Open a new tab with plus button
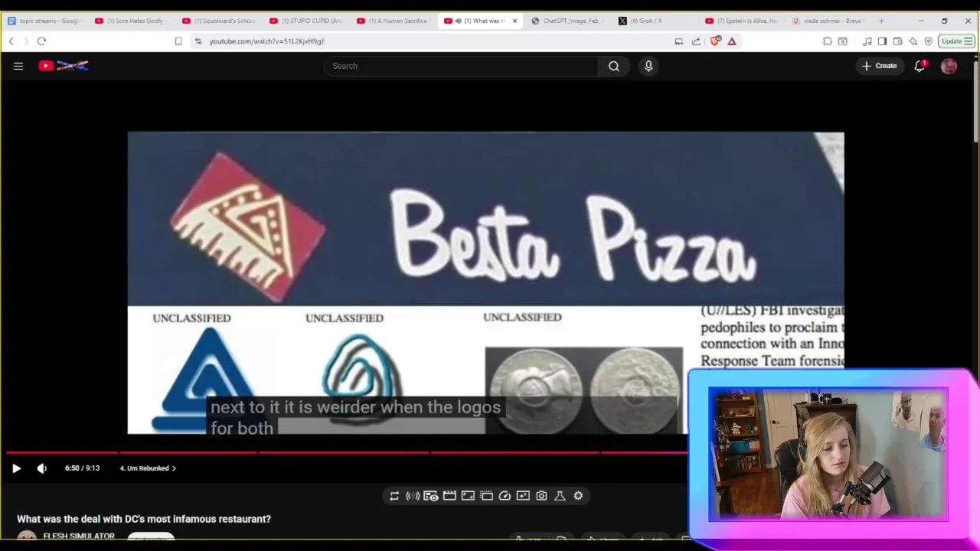The image size is (980, 551). [x=881, y=21]
